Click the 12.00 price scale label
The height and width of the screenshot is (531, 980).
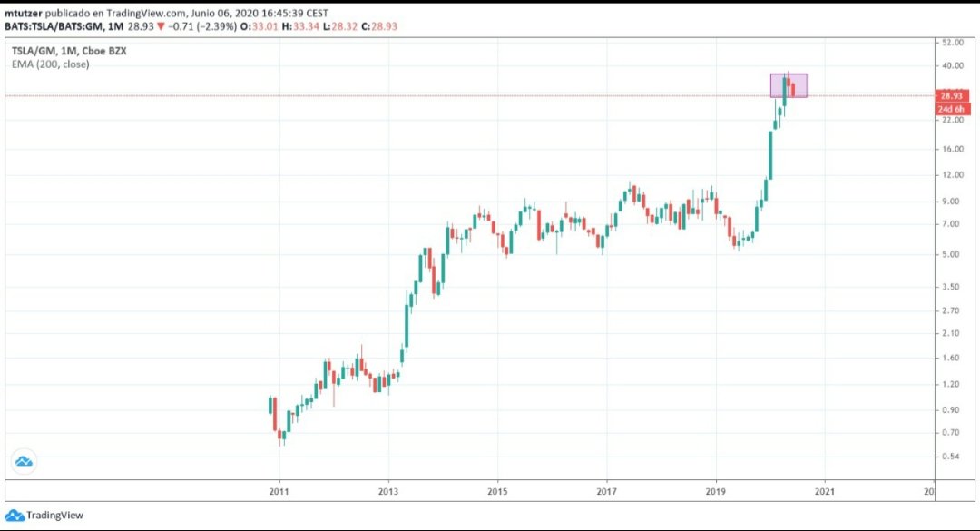953,175
